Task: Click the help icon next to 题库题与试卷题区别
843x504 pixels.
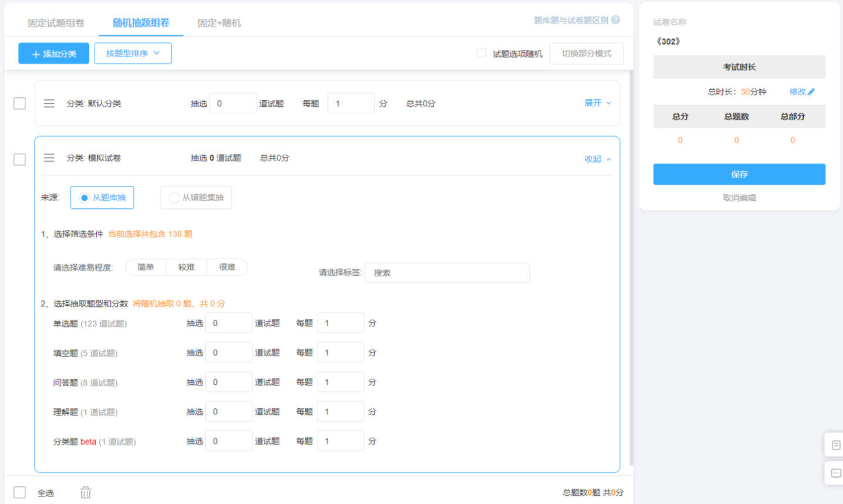Action: click(615, 20)
